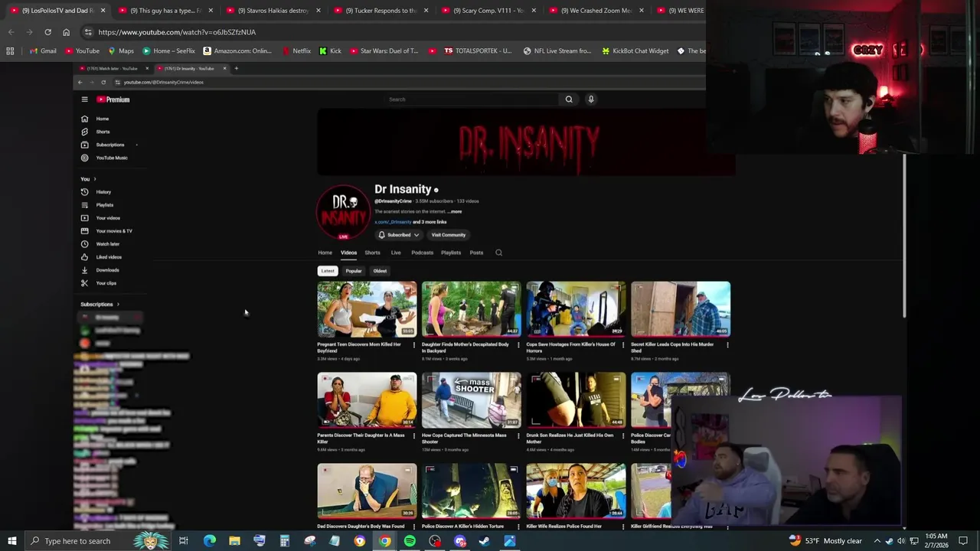Show hidden system tray icons
This screenshot has height=551, width=980.
877,541
